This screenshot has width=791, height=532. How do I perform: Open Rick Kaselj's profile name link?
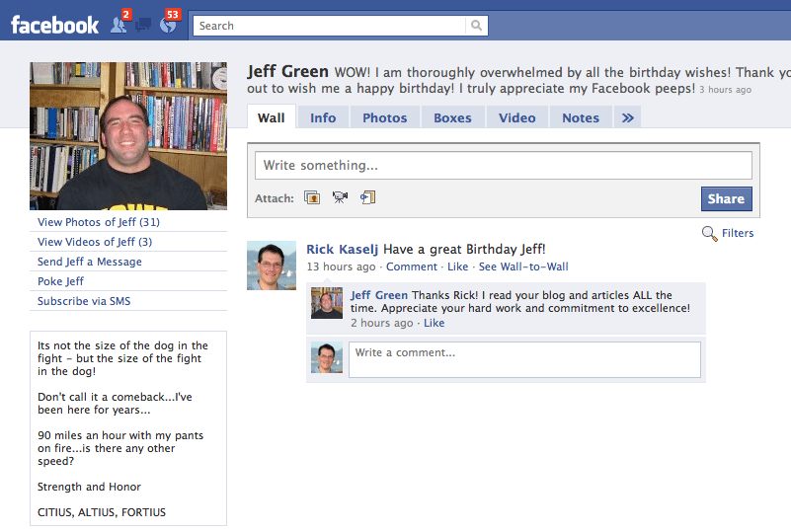[342, 249]
